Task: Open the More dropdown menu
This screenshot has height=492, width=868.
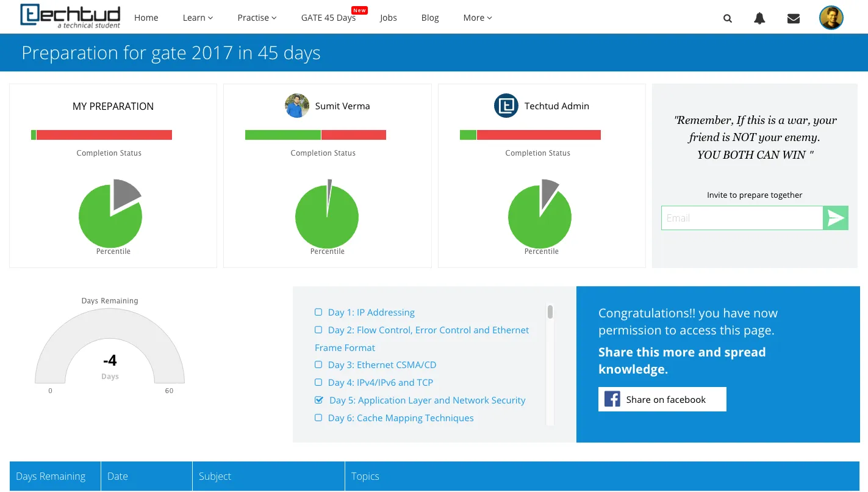Action: [x=477, y=18]
